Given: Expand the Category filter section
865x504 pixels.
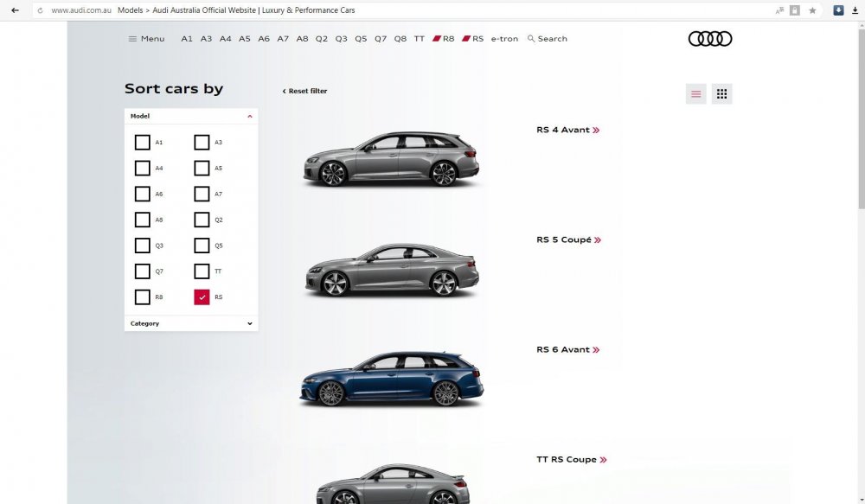Looking at the screenshot, I should point(250,323).
